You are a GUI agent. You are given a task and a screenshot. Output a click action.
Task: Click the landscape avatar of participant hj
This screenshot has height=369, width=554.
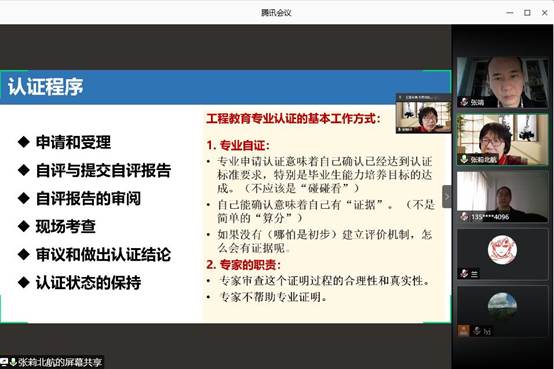click(502, 307)
